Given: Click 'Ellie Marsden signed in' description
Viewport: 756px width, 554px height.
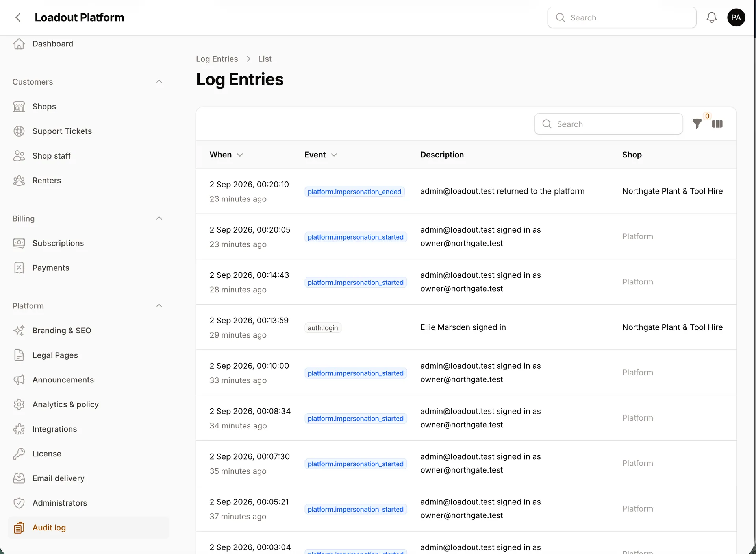Looking at the screenshot, I should click(x=463, y=327).
